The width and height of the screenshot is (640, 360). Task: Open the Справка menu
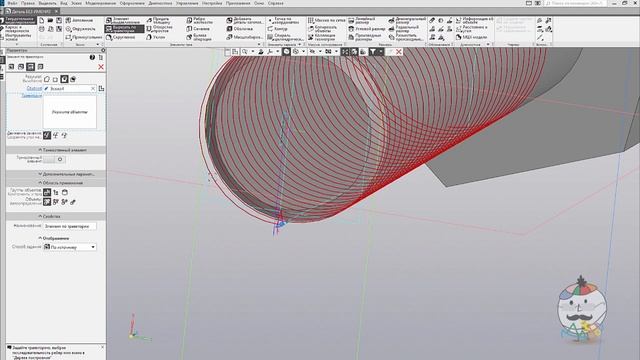coord(276,3)
